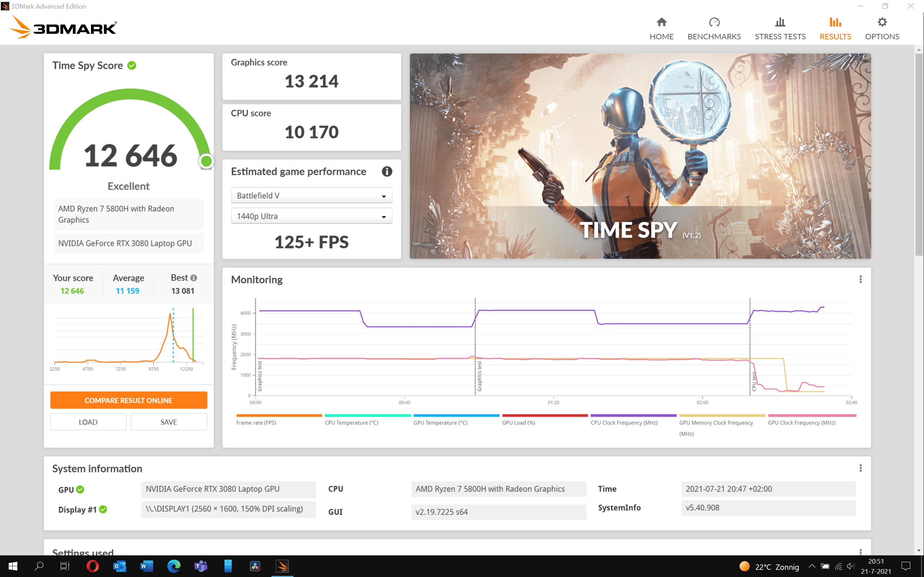Open the Home tab icon
924x577 pixels.
(x=661, y=22)
